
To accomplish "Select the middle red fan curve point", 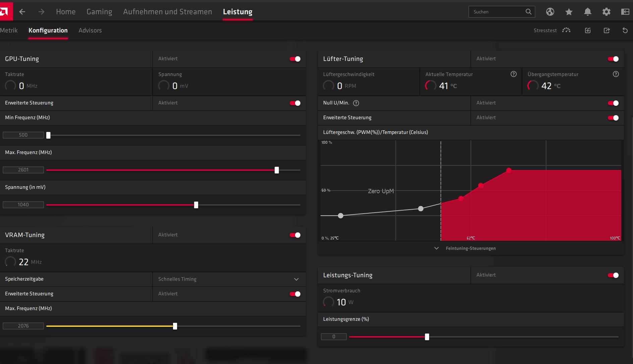I will pyautogui.click(x=481, y=185).
